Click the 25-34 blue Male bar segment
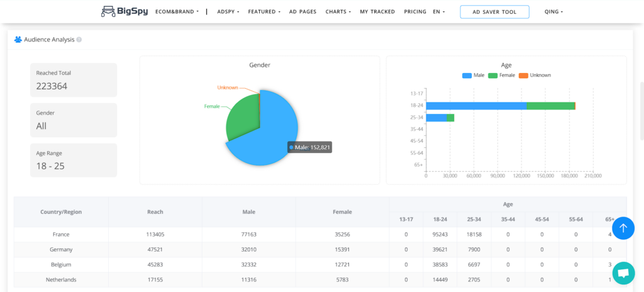 point(436,118)
